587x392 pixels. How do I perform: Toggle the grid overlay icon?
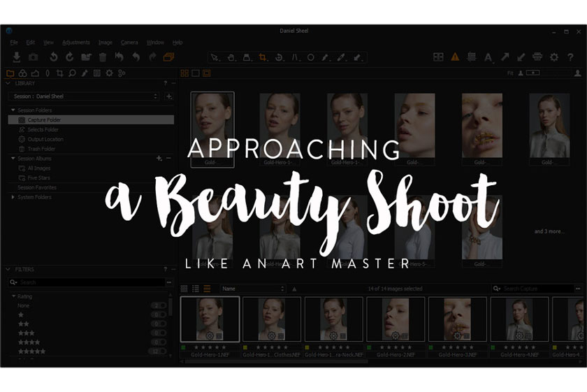point(472,57)
